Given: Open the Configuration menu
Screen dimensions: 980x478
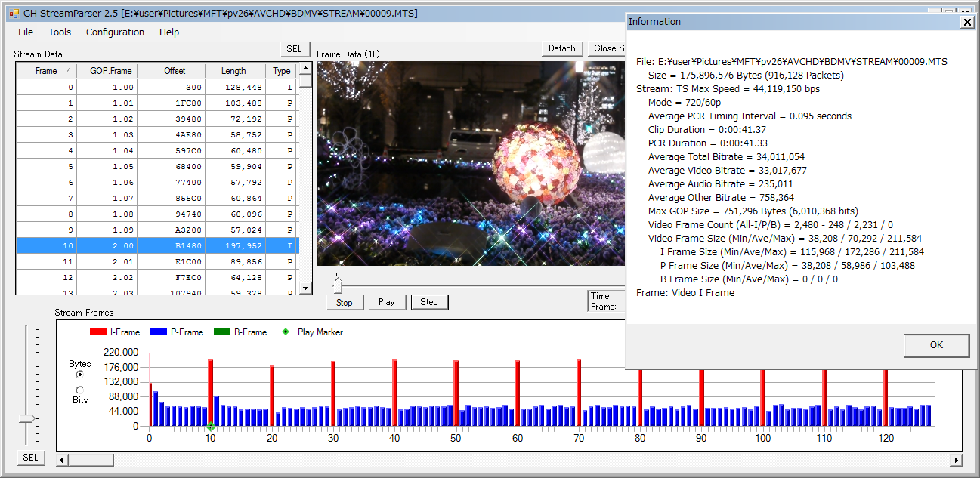Looking at the screenshot, I should click(115, 32).
